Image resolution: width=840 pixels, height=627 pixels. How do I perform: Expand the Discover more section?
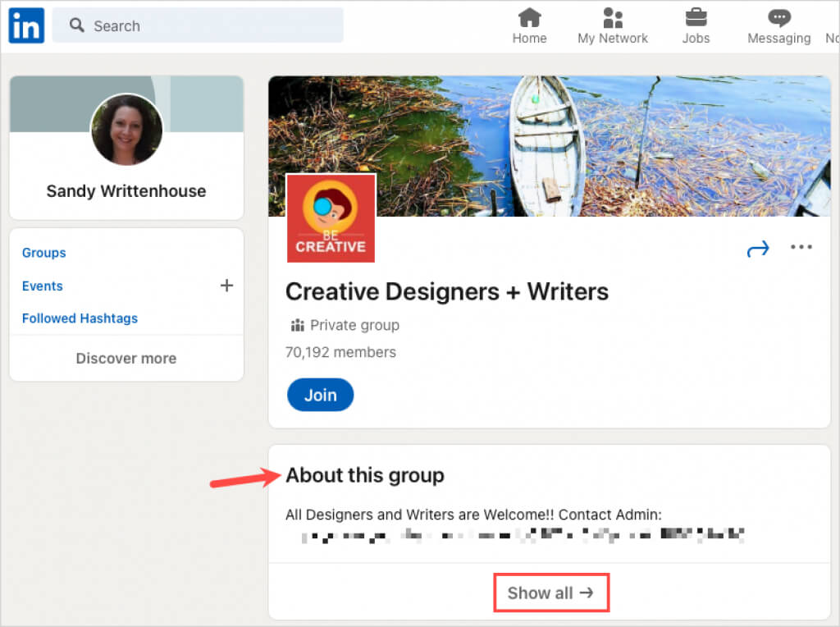[x=126, y=359]
